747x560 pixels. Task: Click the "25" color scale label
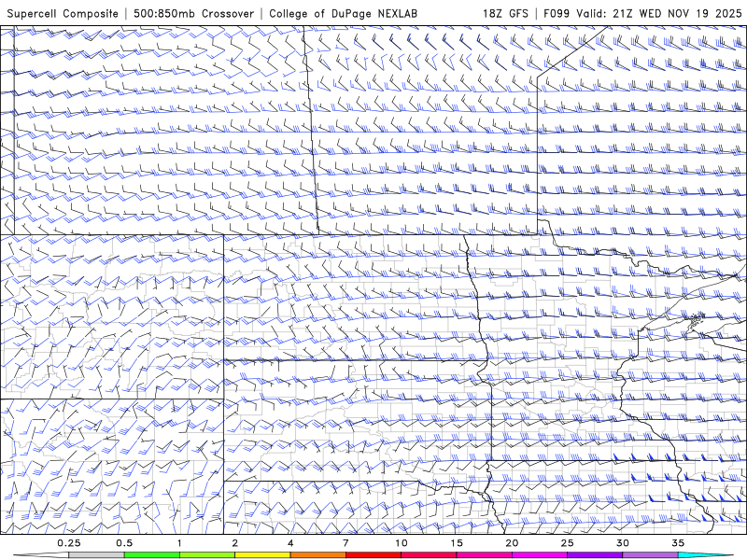coord(567,543)
